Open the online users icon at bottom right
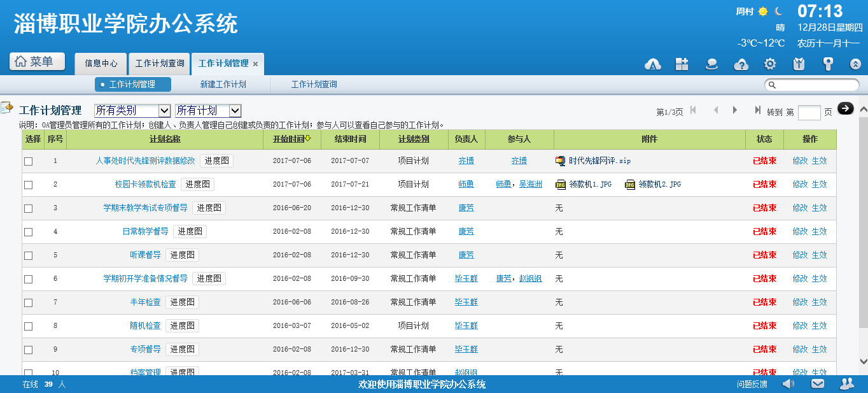The image size is (868, 393). [x=846, y=383]
